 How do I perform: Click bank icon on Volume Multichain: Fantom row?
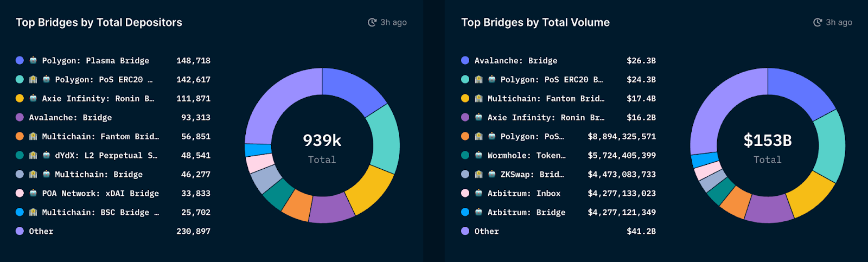point(478,98)
